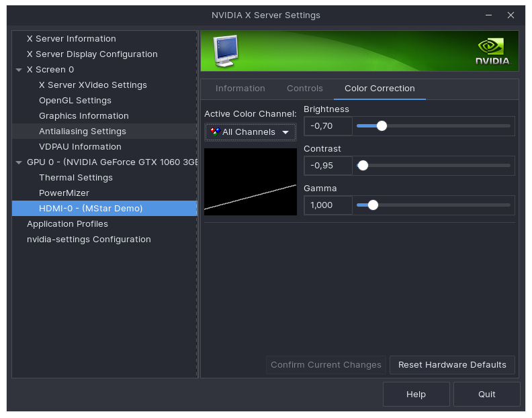The width and height of the screenshot is (532, 418).
Task: Click the Brightness slider handle
Action: coord(382,125)
